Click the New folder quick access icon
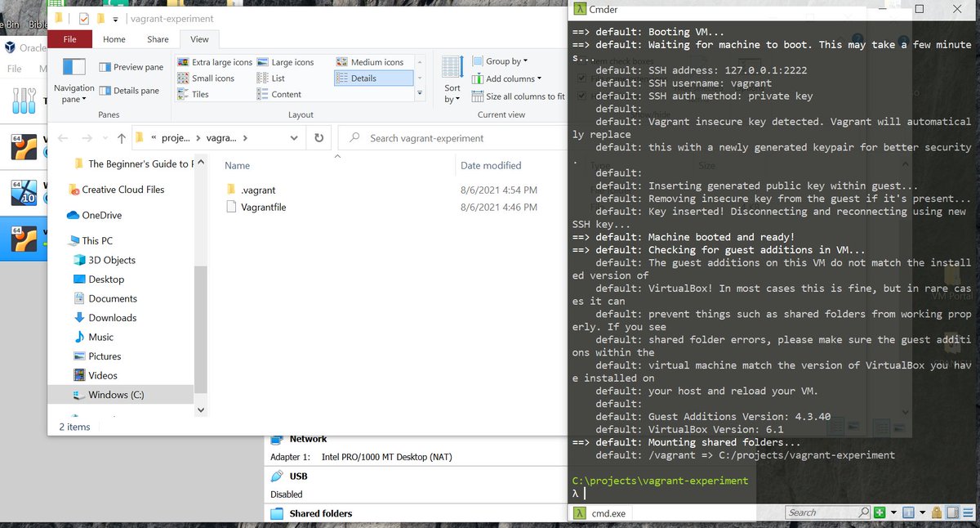 [100, 18]
